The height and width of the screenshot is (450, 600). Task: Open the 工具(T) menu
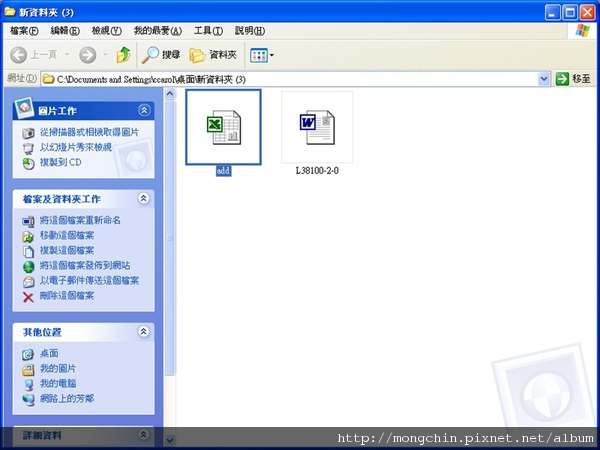pos(208,31)
